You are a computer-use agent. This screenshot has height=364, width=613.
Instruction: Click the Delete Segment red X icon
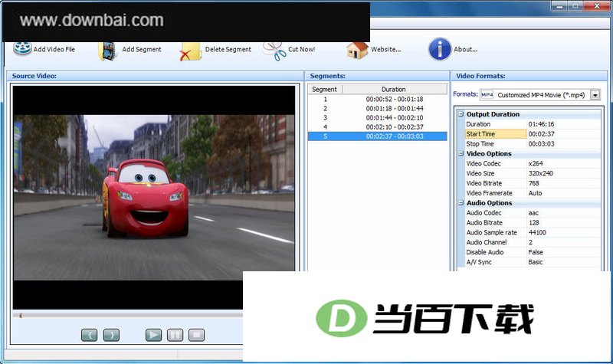(x=190, y=52)
